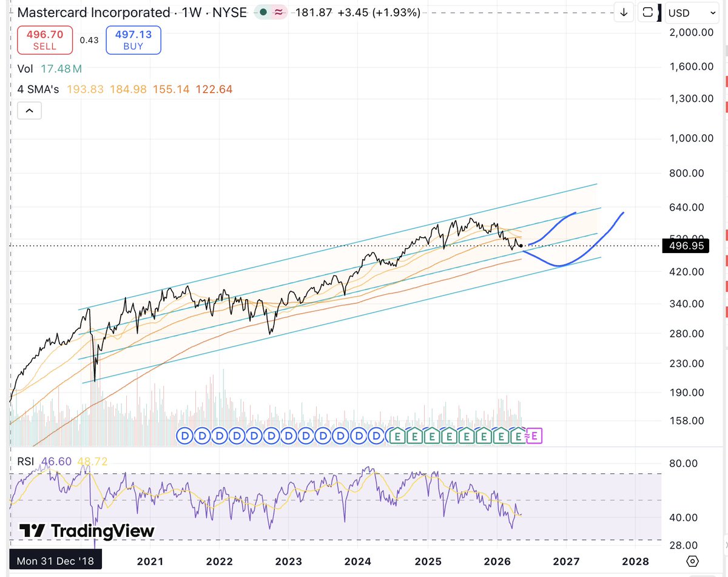Click the green market status dot icon

click(265, 12)
